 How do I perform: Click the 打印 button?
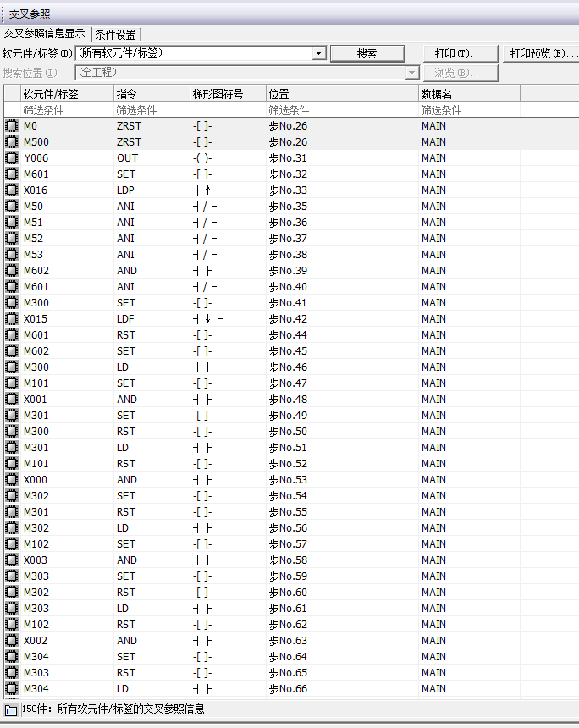[460, 53]
